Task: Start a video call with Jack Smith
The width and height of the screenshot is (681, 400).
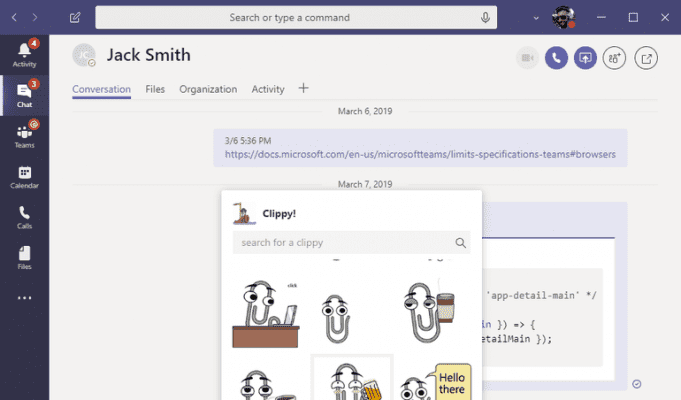Action: coord(527,58)
